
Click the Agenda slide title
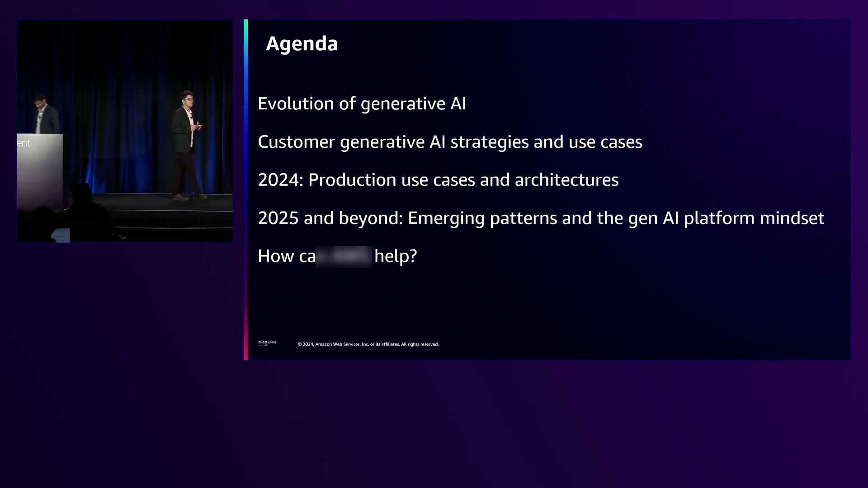pos(302,44)
